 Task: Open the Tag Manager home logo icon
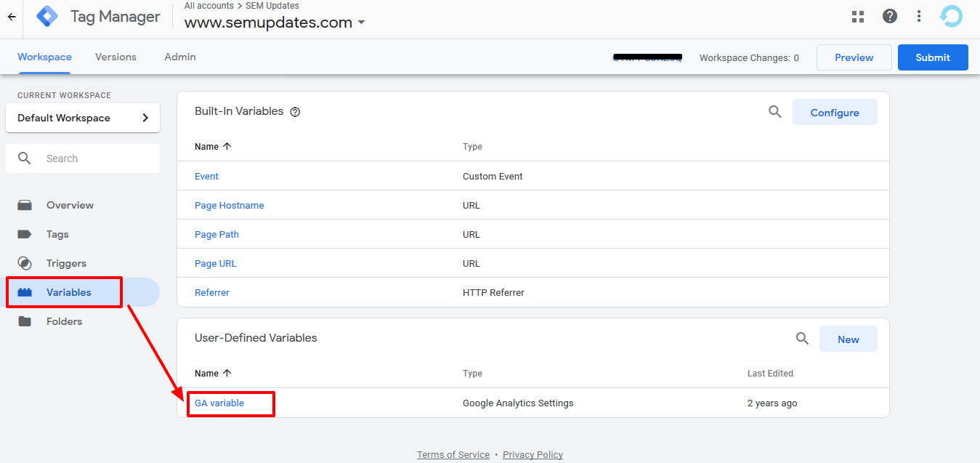coord(46,15)
